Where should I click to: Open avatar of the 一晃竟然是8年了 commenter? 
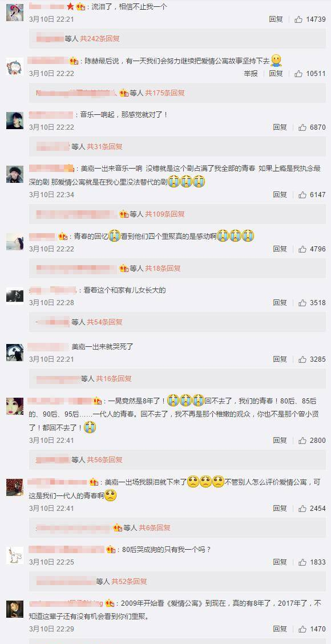tap(15, 406)
